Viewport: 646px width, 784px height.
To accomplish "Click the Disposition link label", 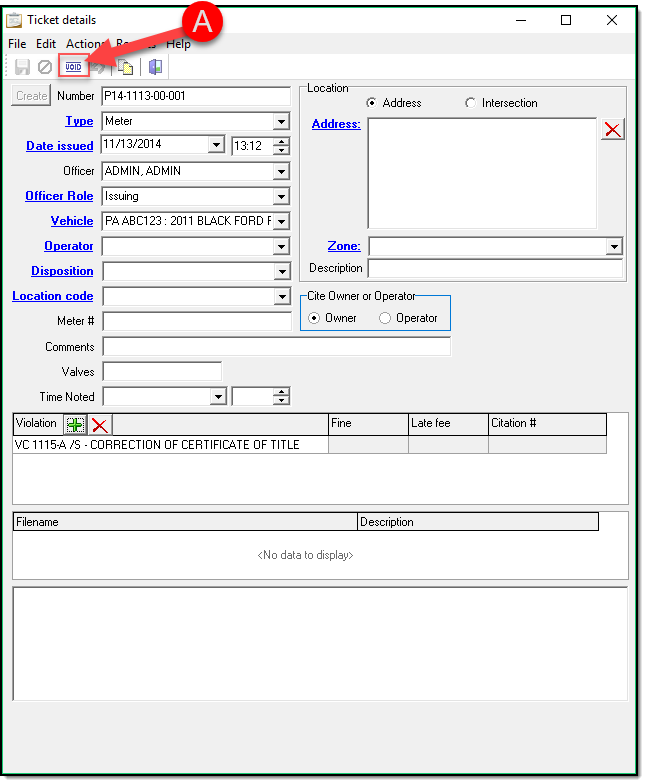I will (62, 271).
